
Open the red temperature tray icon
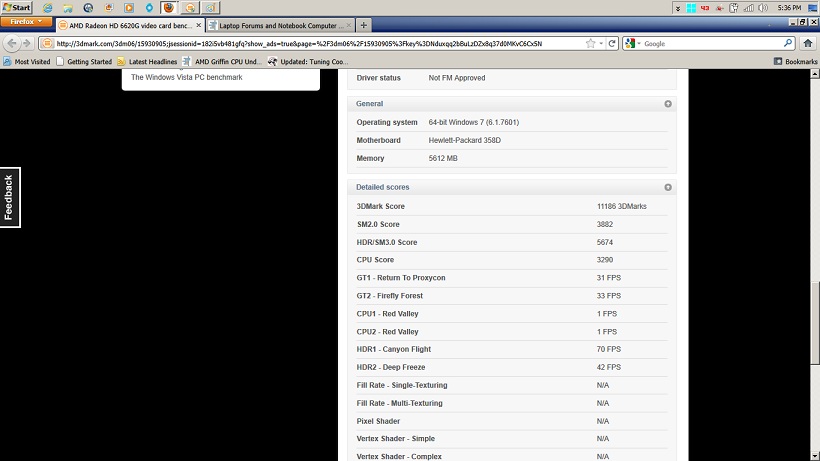tap(705, 8)
